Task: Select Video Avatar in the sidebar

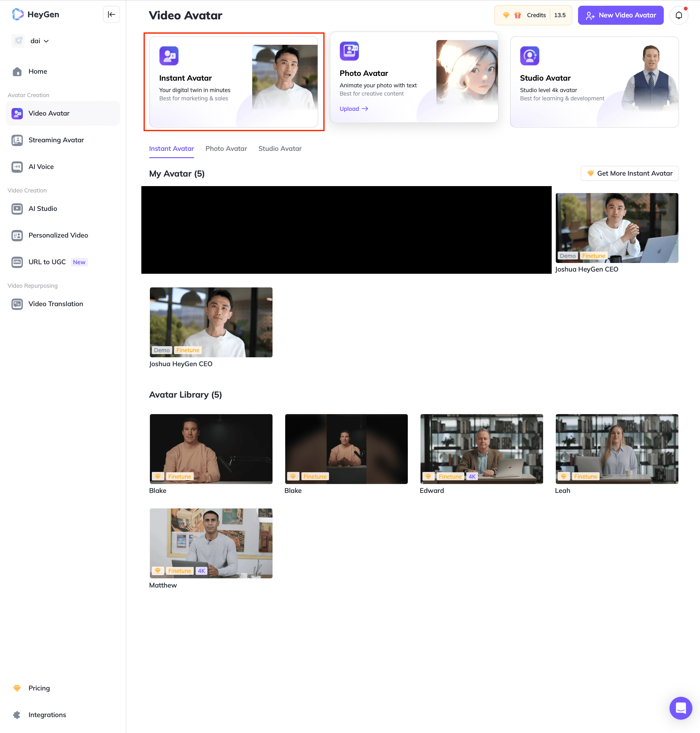Action: click(x=63, y=113)
